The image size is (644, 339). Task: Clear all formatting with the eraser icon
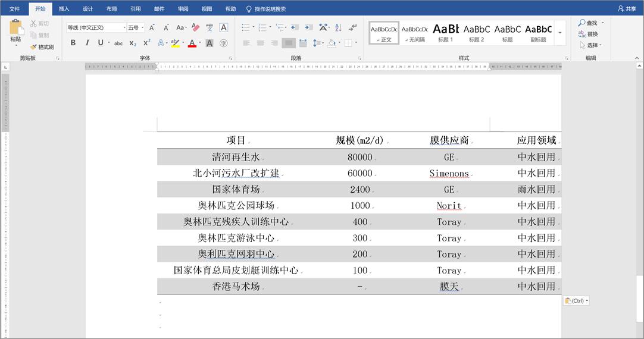pyautogui.click(x=195, y=27)
